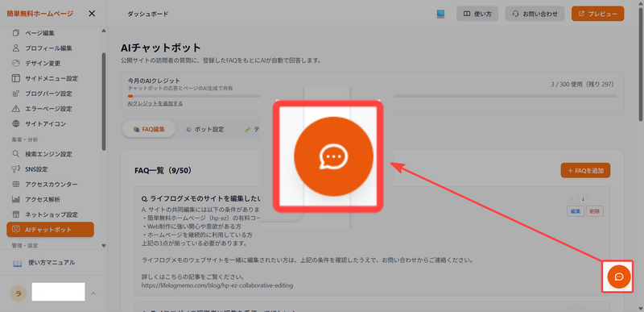Select the highlighted AIチャットボット menu item
Screen dimensions: 644x312
tap(50, 230)
